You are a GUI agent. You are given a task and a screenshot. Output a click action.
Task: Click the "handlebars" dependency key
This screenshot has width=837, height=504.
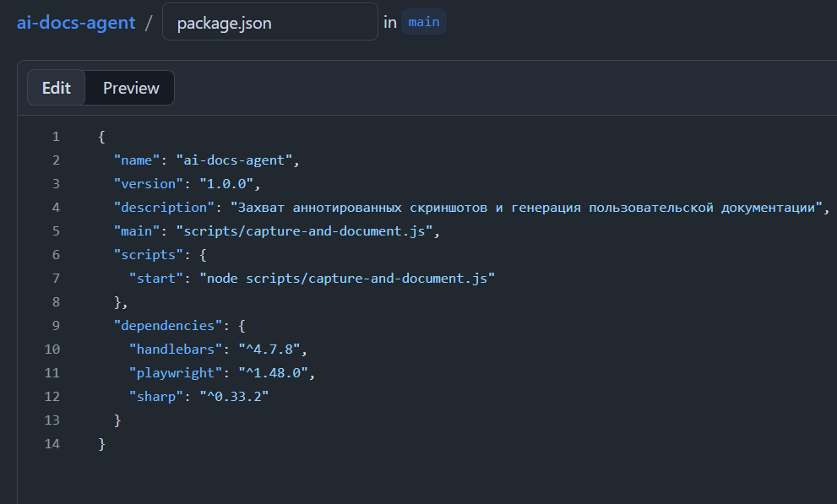click(176, 349)
